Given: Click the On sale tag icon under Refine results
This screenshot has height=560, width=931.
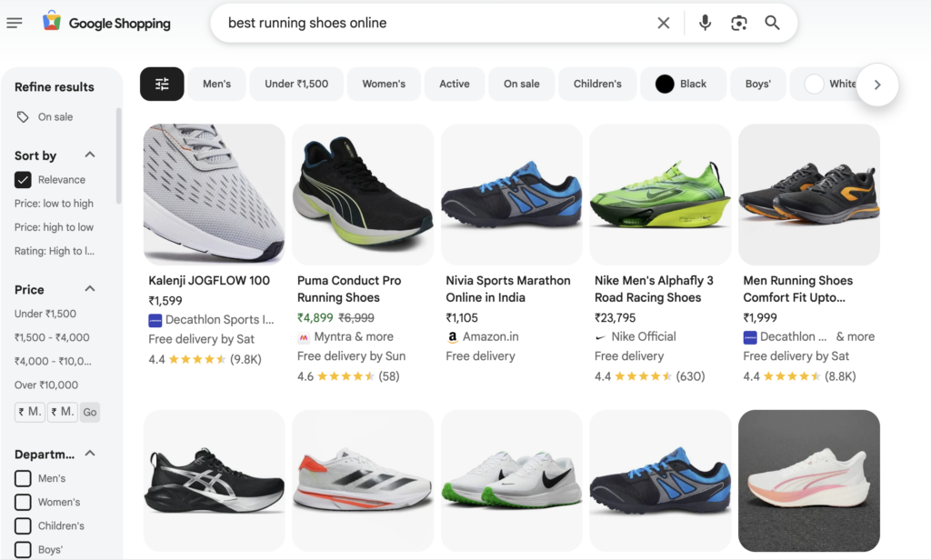Looking at the screenshot, I should (x=22, y=116).
